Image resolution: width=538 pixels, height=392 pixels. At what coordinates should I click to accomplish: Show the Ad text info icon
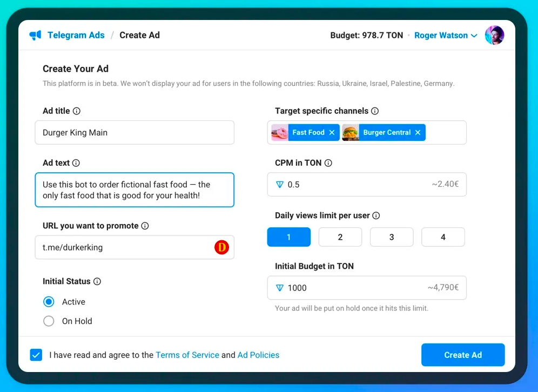click(76, 163)
